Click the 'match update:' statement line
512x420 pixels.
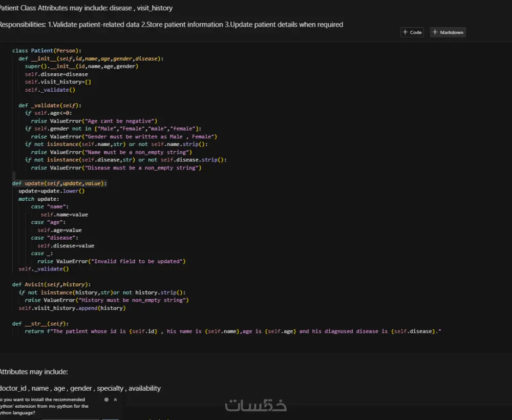[x=38, y=199]
